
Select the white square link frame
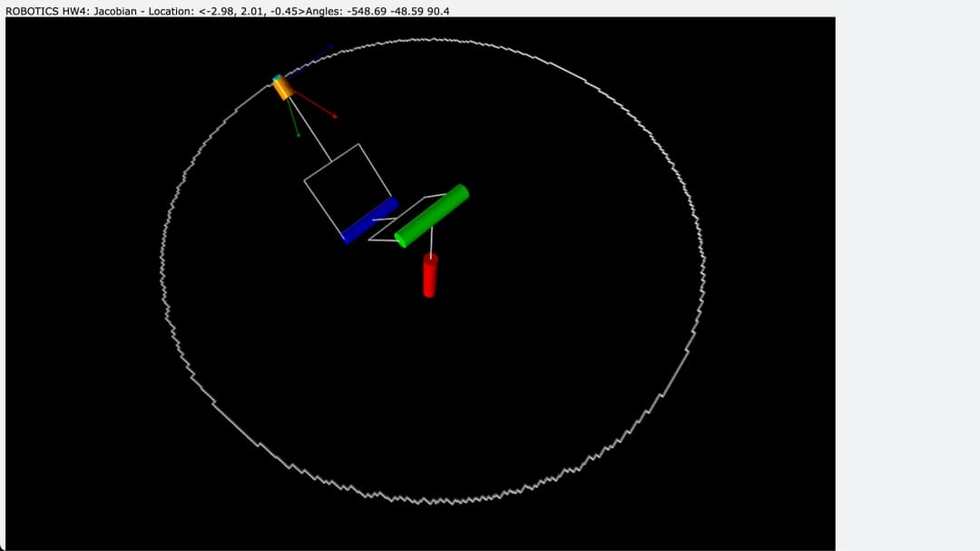[x=305, y=181]
